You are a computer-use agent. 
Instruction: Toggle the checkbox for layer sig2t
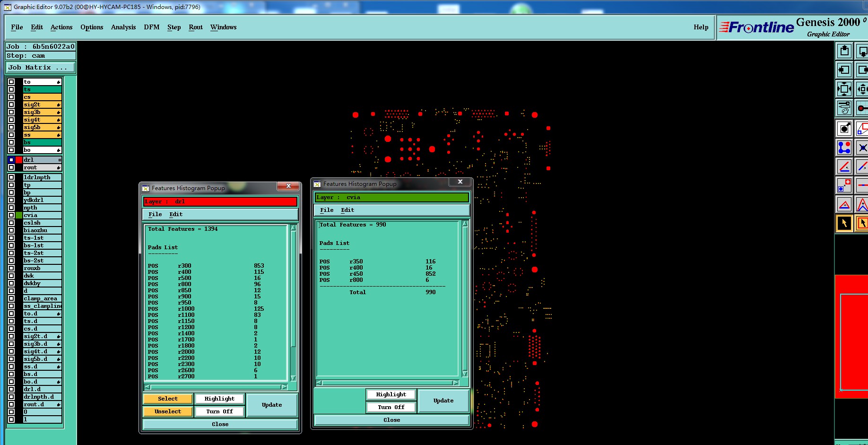(x=11, y=105)
